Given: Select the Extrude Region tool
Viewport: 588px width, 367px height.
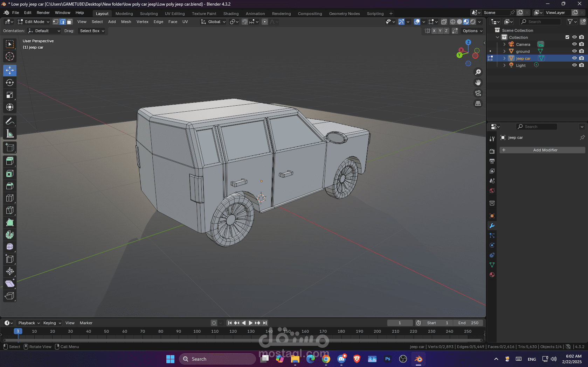Looking at the screenshot, I should coord(10,161).
